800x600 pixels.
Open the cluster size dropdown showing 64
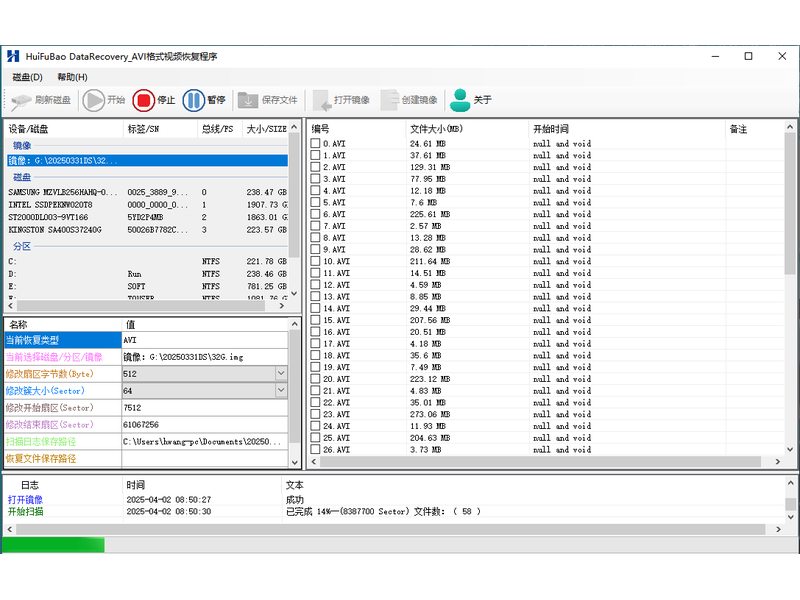click(x=281, y=390)
